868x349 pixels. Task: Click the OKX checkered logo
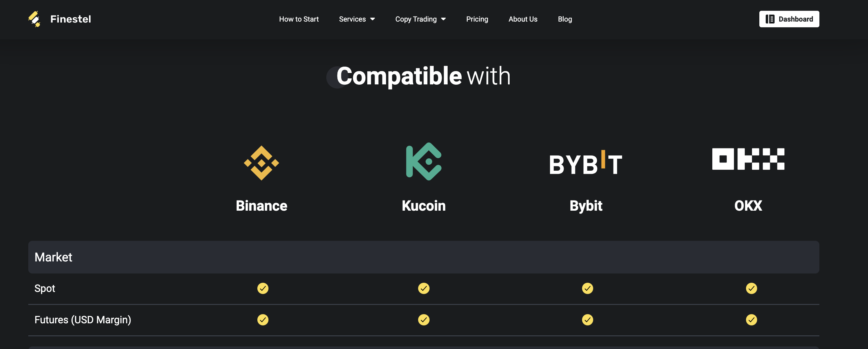pyautogui.click(x=748, y=159)
